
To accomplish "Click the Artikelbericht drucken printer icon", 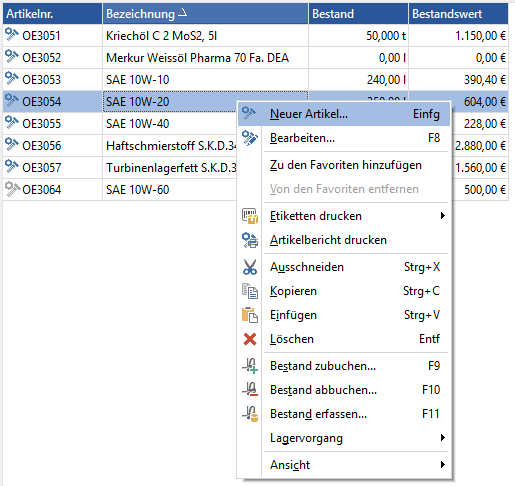I will click(250, 240).
